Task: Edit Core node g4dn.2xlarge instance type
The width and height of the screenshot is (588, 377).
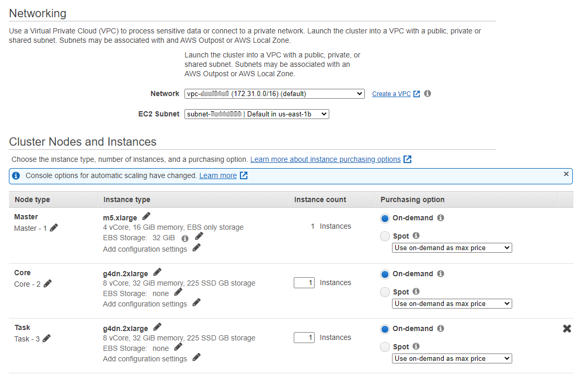Action: coord(157,272)
